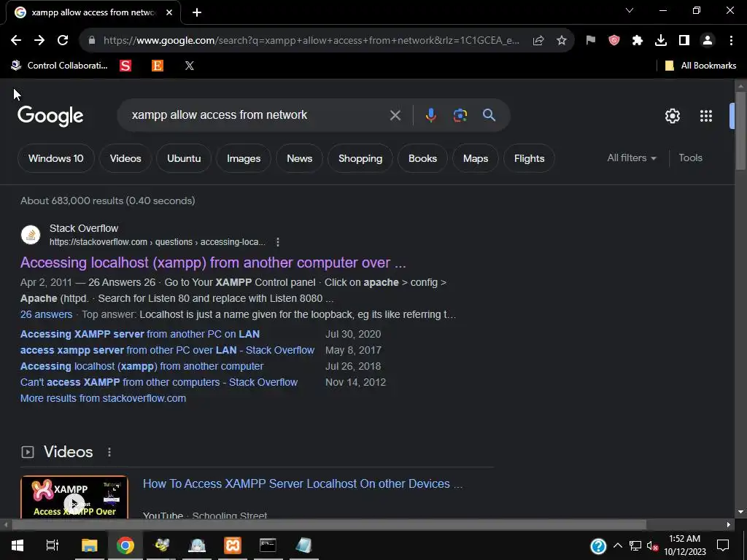Open Control Collaborati... bookmark
747x560 pixels.
[60, 66]
